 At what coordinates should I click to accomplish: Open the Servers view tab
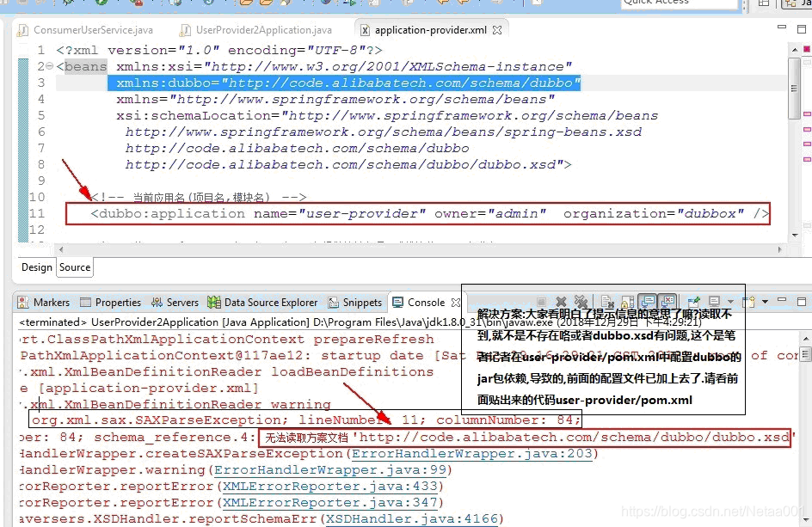[175, 303]
